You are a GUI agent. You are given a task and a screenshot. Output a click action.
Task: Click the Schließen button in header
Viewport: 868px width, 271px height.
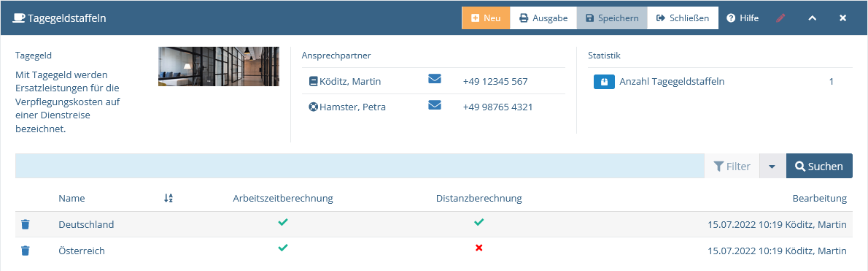[683, 18]
